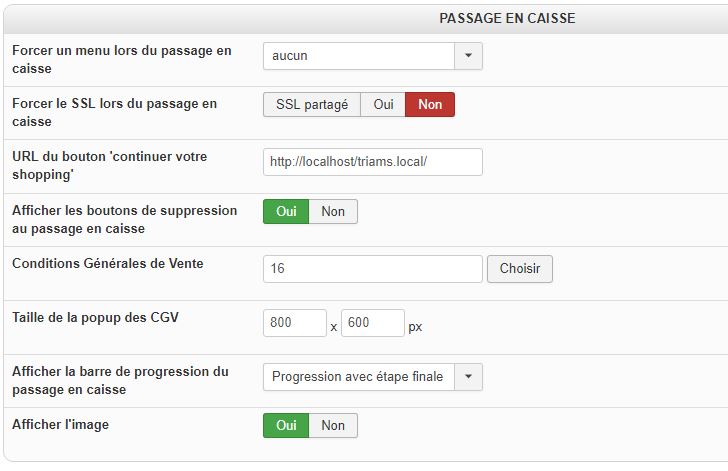Click the popup height field showing 600

[372, 323]
